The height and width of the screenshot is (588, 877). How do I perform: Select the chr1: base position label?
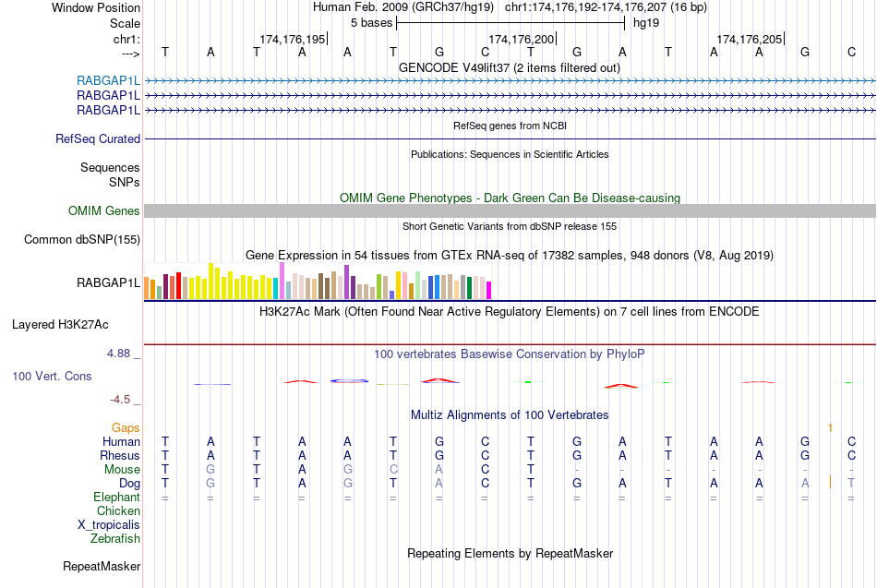pos(126,39)
